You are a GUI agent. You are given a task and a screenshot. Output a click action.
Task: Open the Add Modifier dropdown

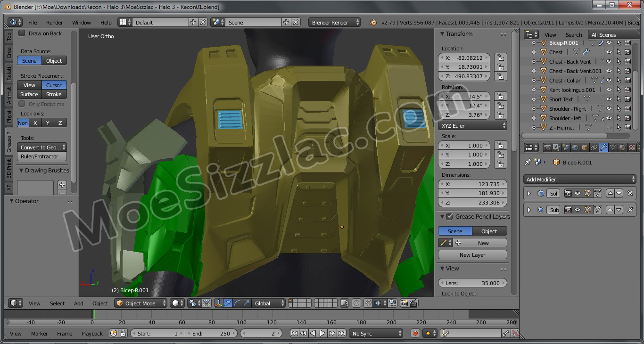pos(580,179)
